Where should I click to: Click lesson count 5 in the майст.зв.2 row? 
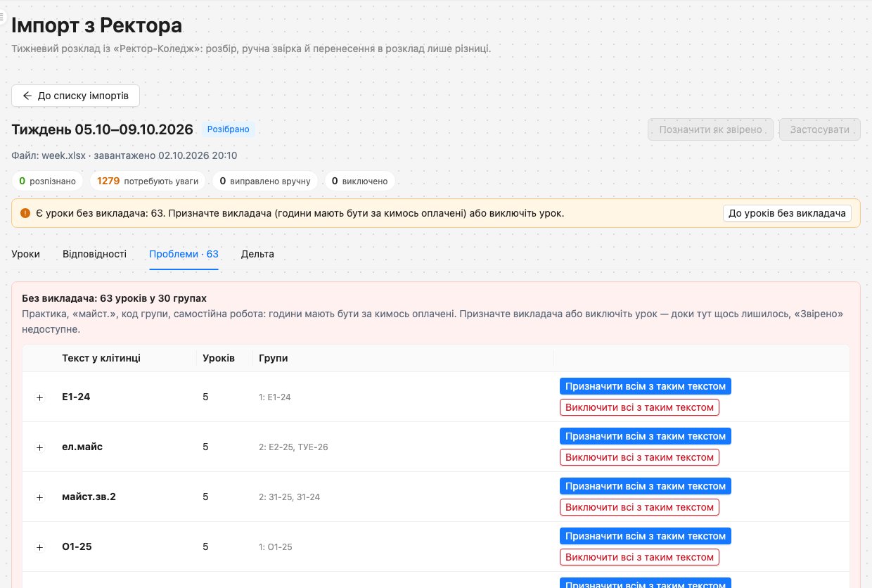tap(205, 497)
